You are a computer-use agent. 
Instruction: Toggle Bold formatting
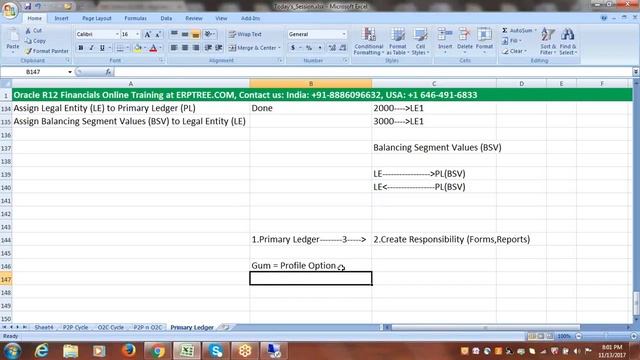coord(81,48)
